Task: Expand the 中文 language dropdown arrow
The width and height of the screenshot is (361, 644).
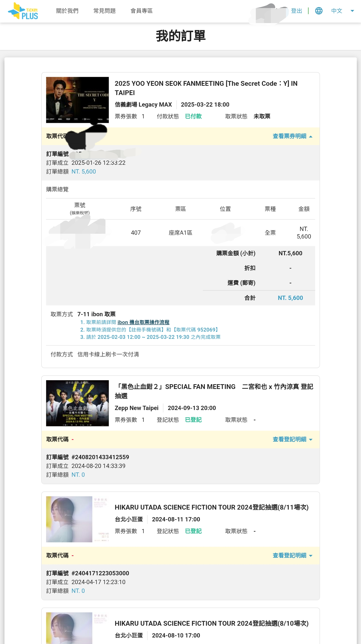Action: [352, 11]
